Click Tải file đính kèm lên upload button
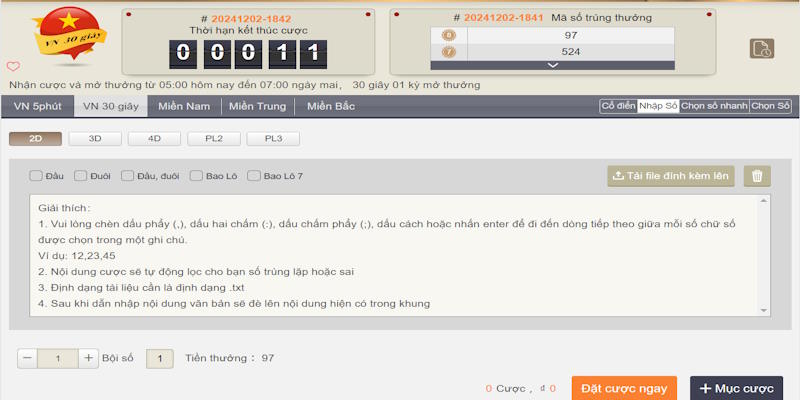This screenshot has width=800, height=400. coord(671,176)
